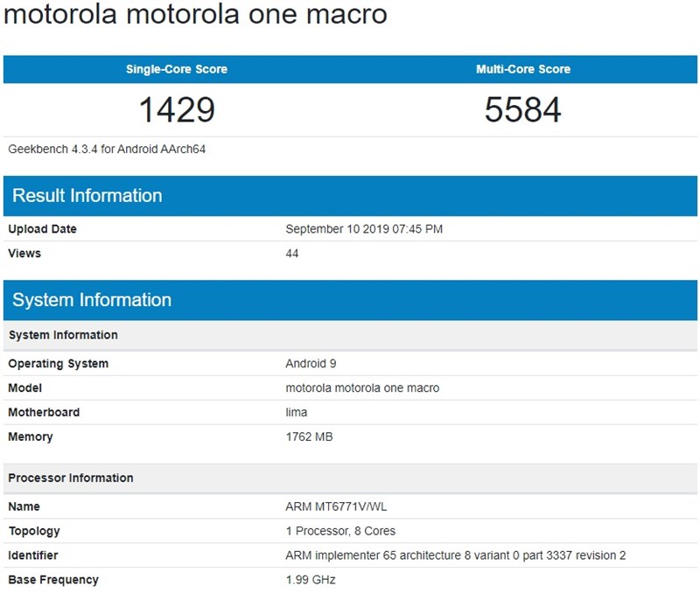The image size is (700, 593).
Task: Click the gray System Information subheading
Action: click(63, 335)
